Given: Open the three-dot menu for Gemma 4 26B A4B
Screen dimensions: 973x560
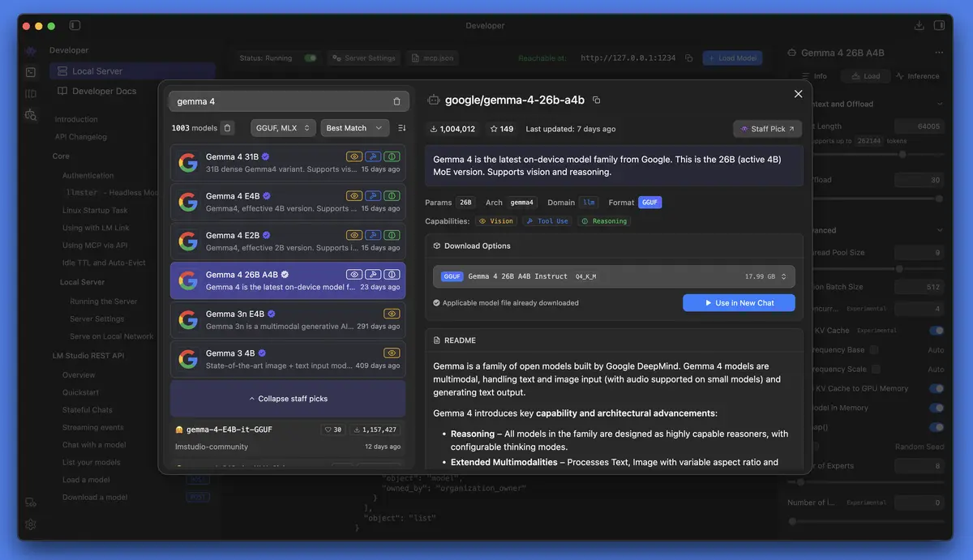Looking at the screenshot, I should click(939, 53).
